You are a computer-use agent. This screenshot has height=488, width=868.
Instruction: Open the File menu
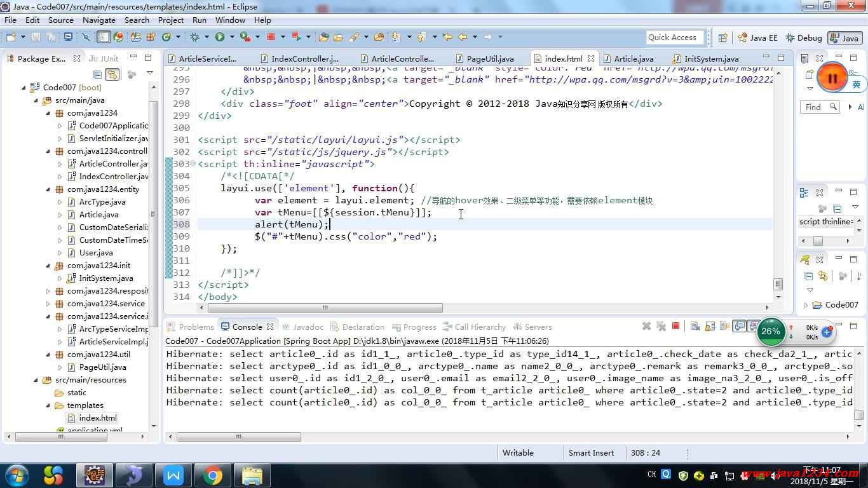point(10,20)
